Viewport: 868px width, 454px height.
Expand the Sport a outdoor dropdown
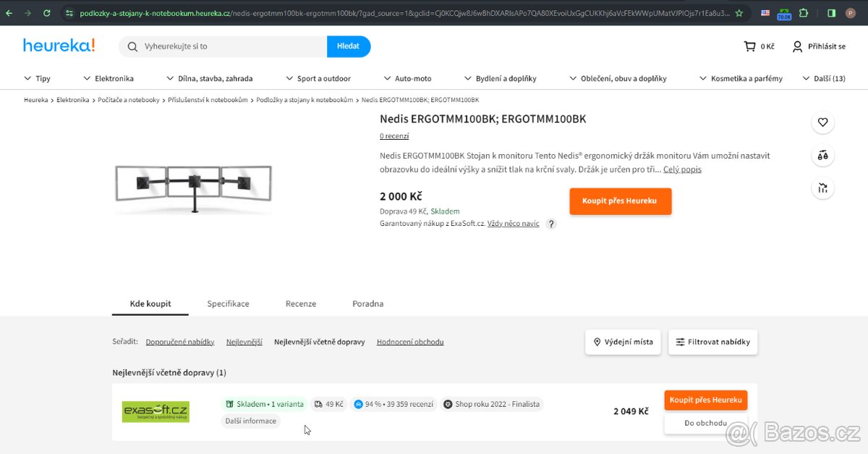click(x=318, y=78)
